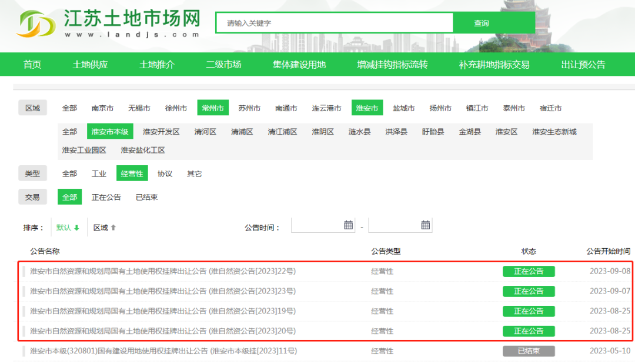Select 淮安开发区 sub-region
This screenshot has width=635, height=364.
coord(161,132)
